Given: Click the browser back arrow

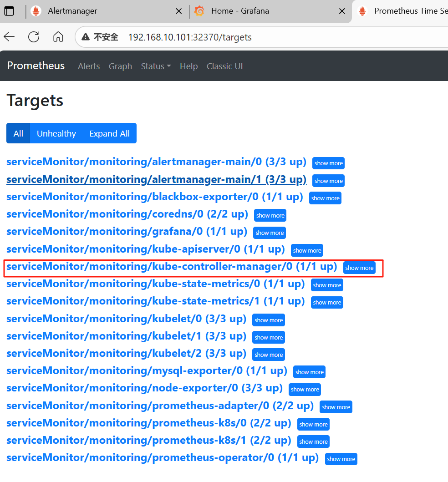Looking at the screenshot, I should pos(9,37).
